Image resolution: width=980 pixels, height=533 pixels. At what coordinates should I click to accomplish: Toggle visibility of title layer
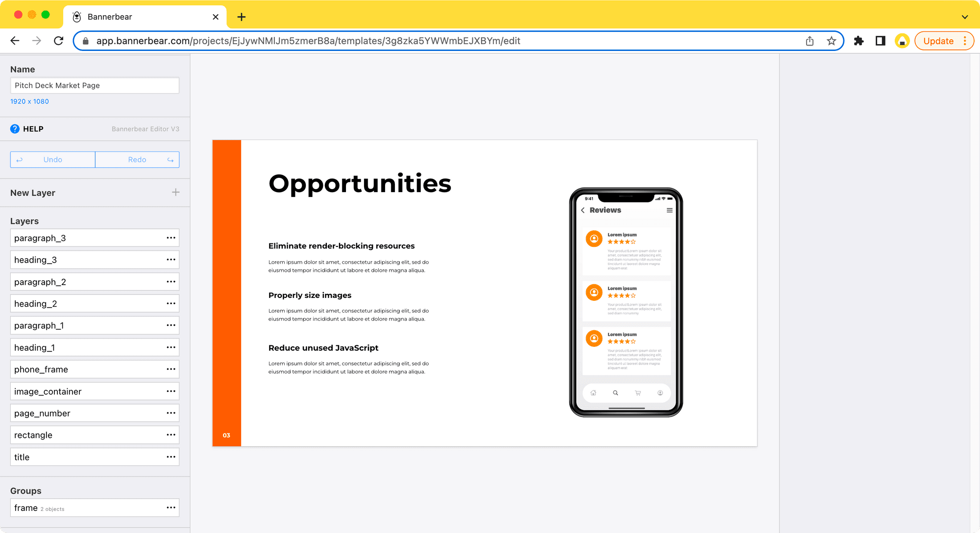tap(170, 456)
